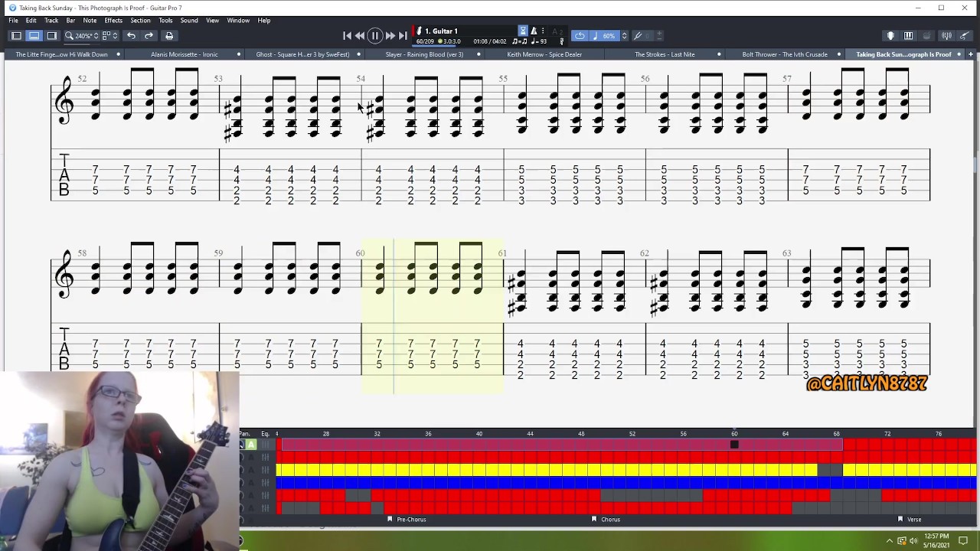Image resolution: width=980 pixels, height=551 pixels.
Task: Switch to The Strokes - Last Nite tab
Action: coord(665,54)
